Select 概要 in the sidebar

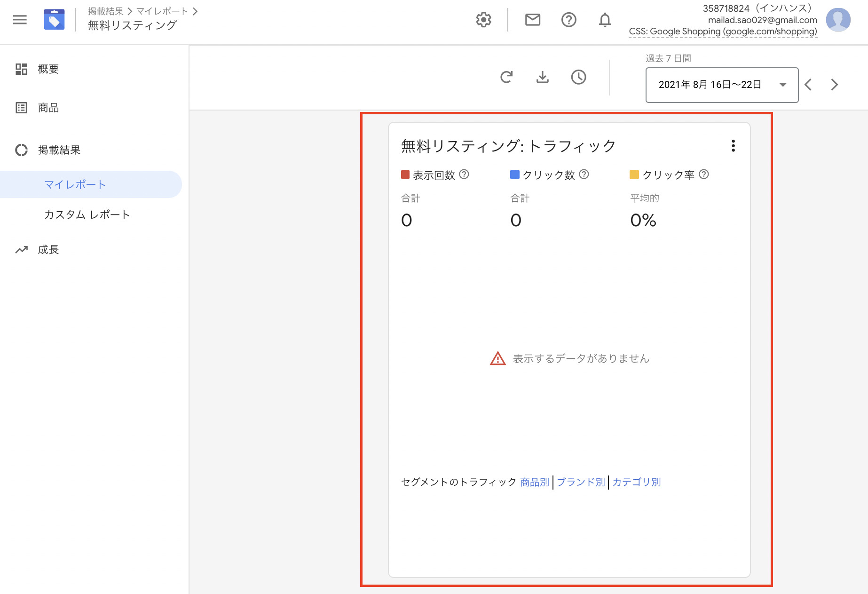coord(48,69)
